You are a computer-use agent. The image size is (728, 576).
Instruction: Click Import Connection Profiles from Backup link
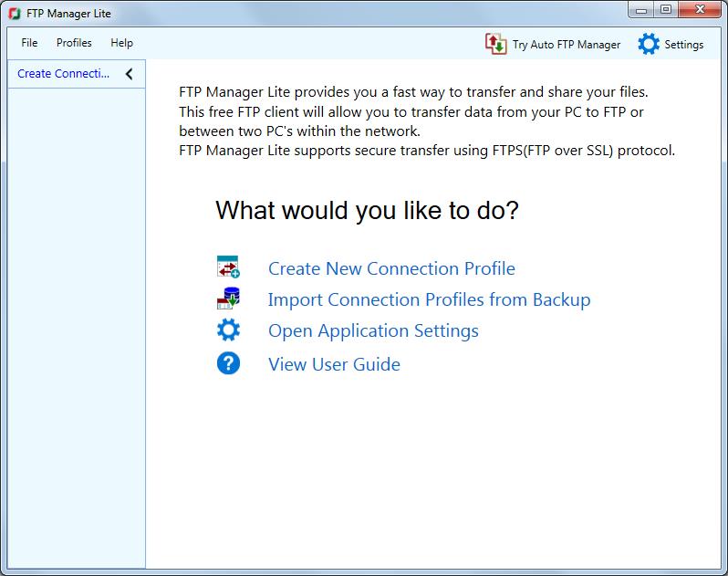pos(430,300)
